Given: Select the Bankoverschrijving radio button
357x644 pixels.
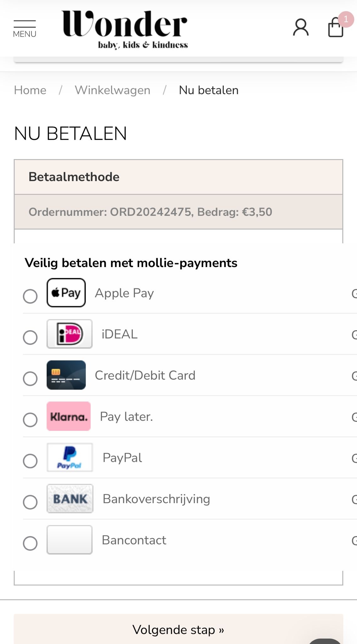Looking at the screenshot, I should coord(30,502).
